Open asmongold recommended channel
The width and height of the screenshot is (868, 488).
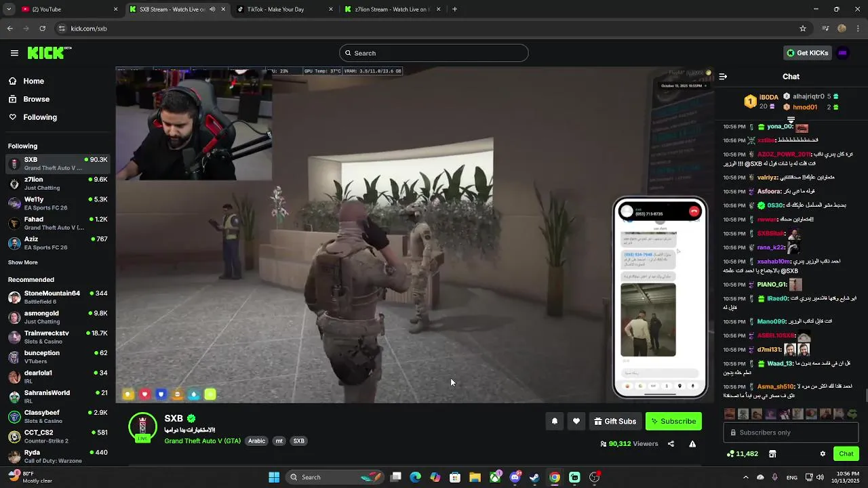(x=58, y=317)
